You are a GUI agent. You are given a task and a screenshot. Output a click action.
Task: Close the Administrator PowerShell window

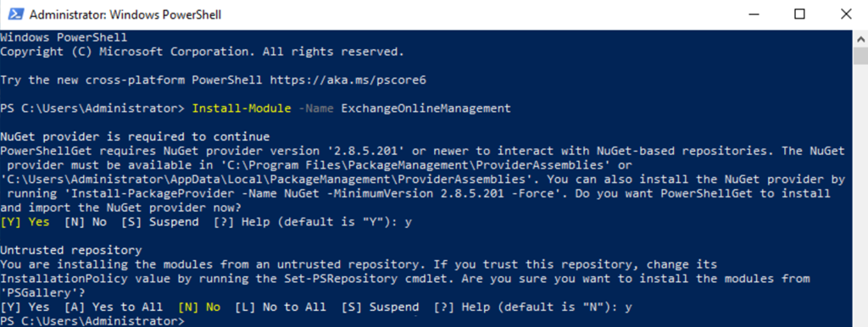tap(846, 15)
